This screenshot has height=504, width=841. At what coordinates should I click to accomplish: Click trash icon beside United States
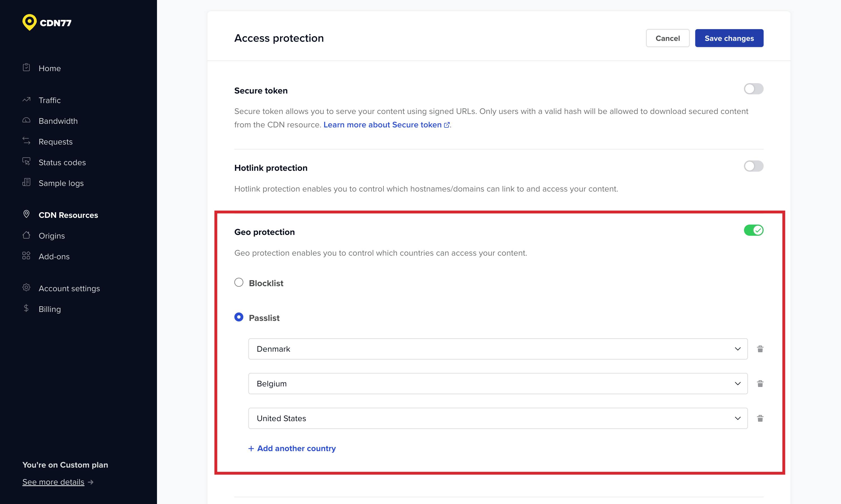[x=760, y=418]
